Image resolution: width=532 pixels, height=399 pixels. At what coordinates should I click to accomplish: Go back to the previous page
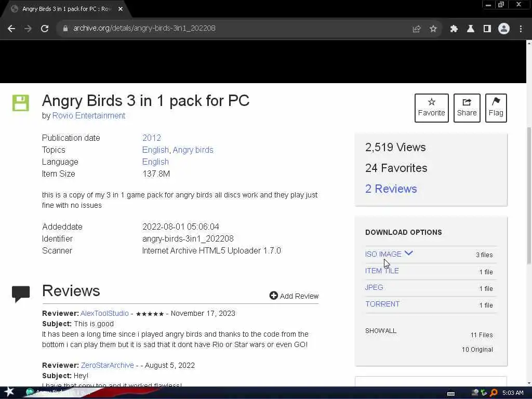click(x=11, y=29)
